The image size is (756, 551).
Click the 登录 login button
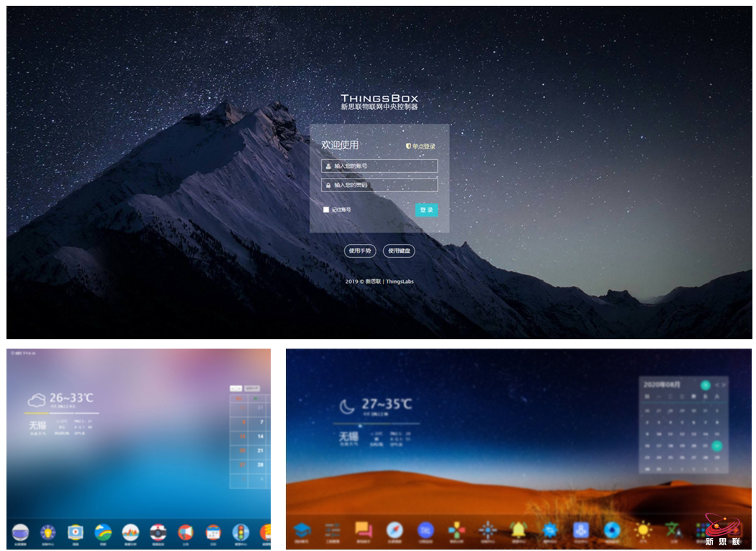click(427, 210)
